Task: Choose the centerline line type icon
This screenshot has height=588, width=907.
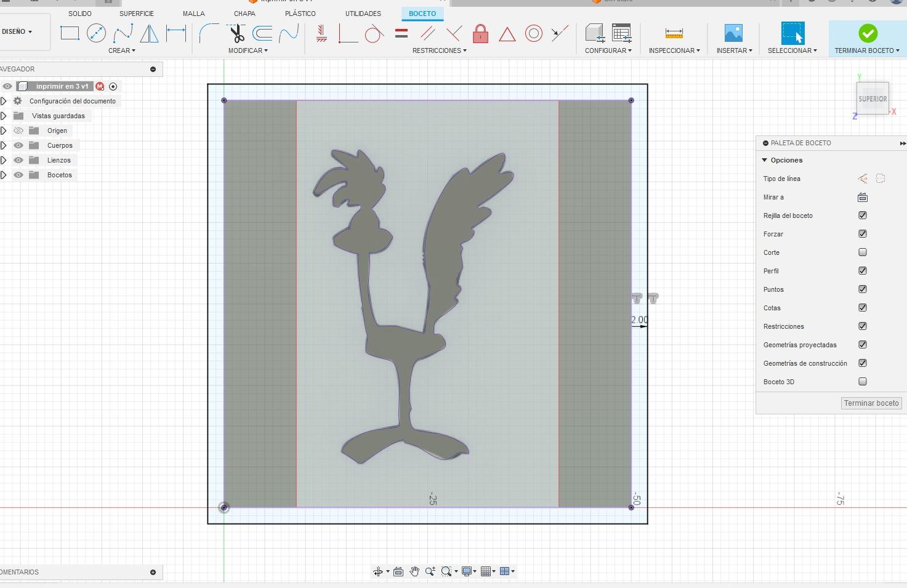Action: (x=881, y=179)
